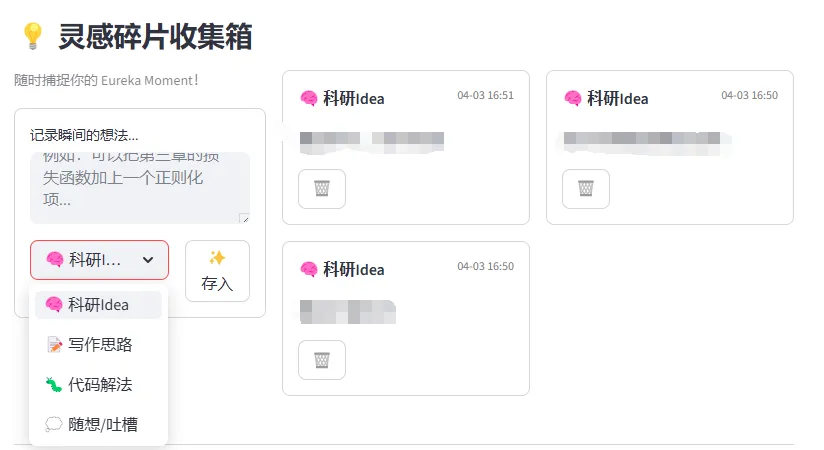The height and width of the screenshot is (450, 824).
Task: Pick the 代码解法 option
Action: 100,385
